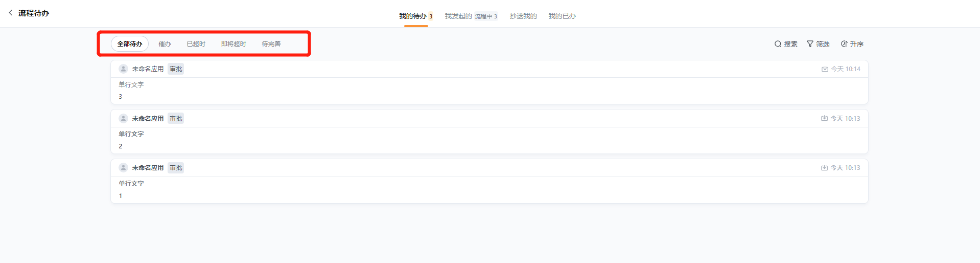This screenshot has width=980, height=263.
Task: Select the 全部待办 filter
Action: click(x=130, y=44)
